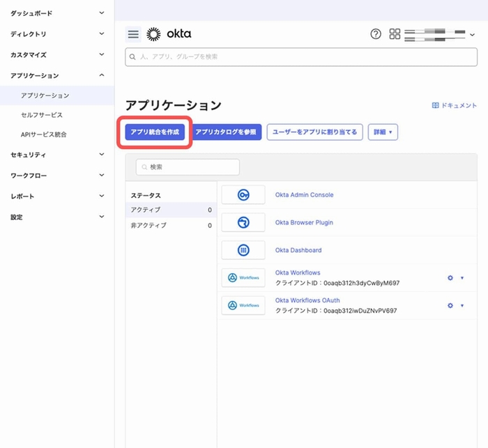
Task: Expand the ダッシュボード menu chevron
Action: [102, 13]
